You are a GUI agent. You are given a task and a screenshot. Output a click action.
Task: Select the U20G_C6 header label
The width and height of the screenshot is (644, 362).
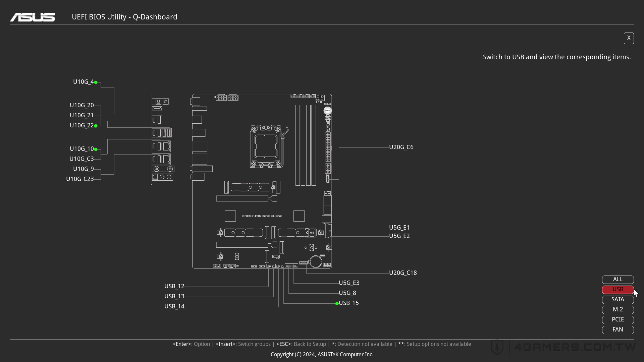(x=401, y=147)
